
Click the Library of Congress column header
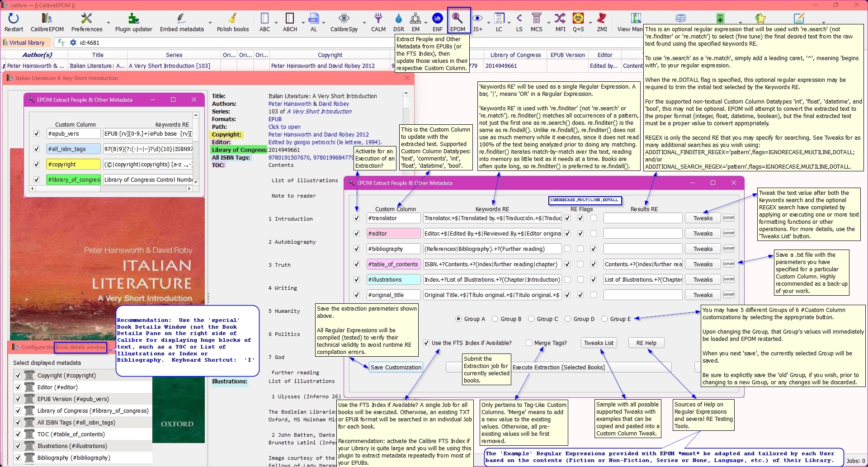(515, 55)
